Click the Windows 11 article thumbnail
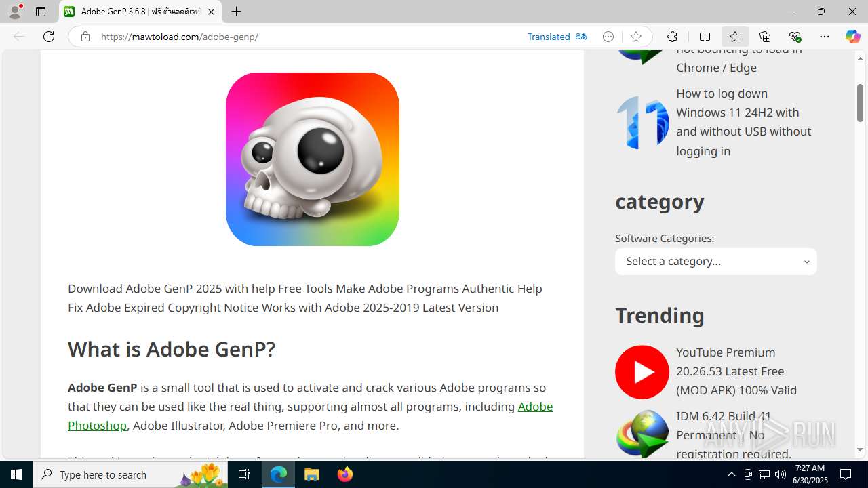Image resolution: width=868 pixels, height=488 pixels. pos(642,122)
